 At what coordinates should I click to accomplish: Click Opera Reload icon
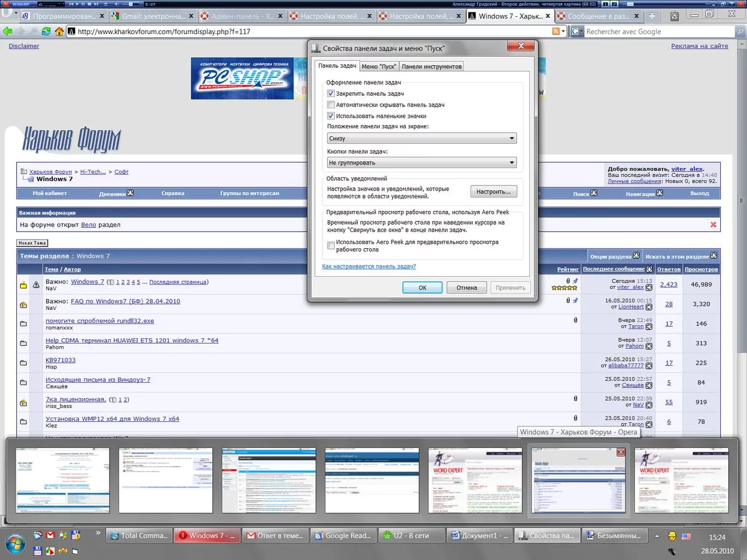[46, 31]
